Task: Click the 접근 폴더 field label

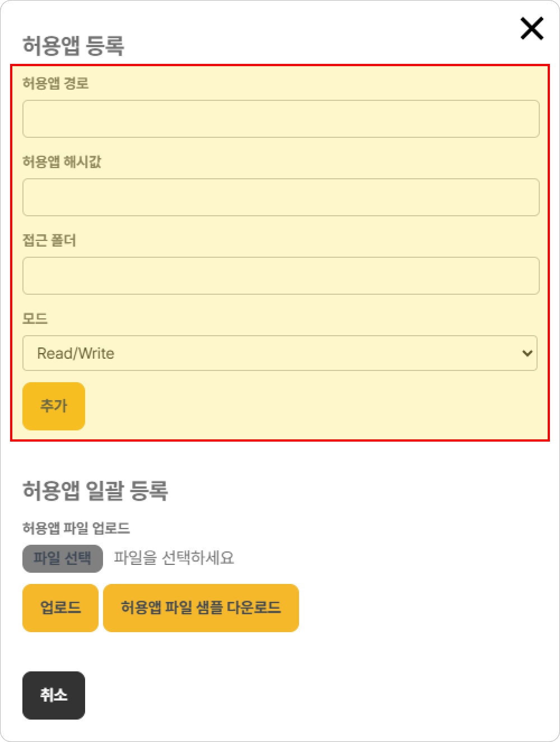Action: [x=49, y=240]
